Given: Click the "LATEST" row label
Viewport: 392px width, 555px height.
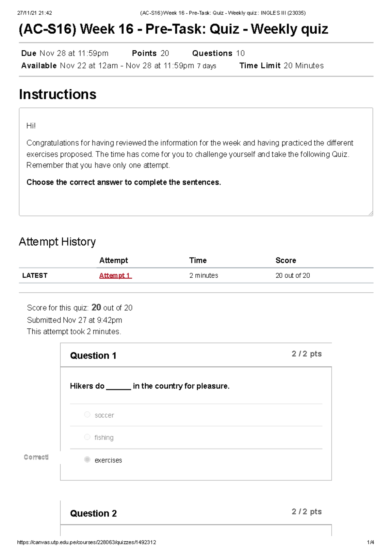Looking at the screenshot, I should pos(35,276).
